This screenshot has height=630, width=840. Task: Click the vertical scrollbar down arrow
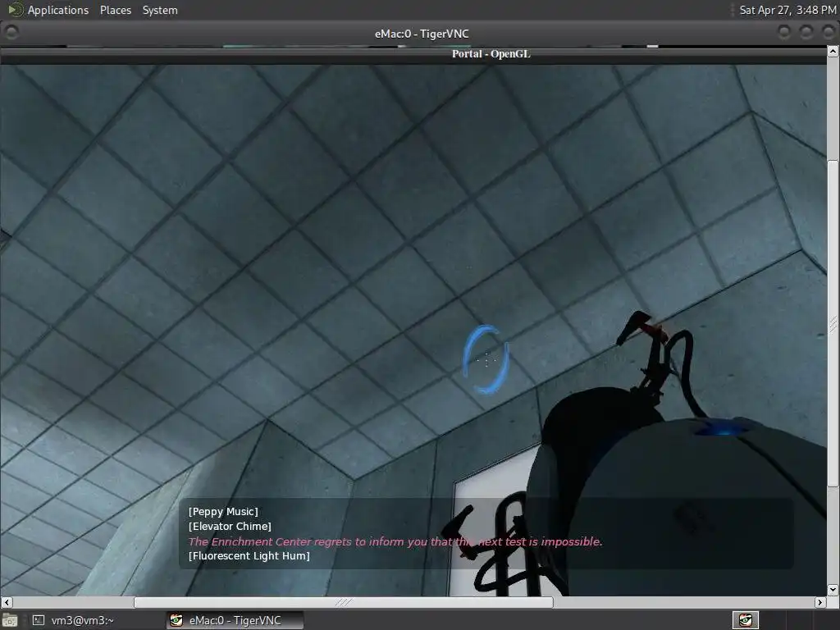833,589
